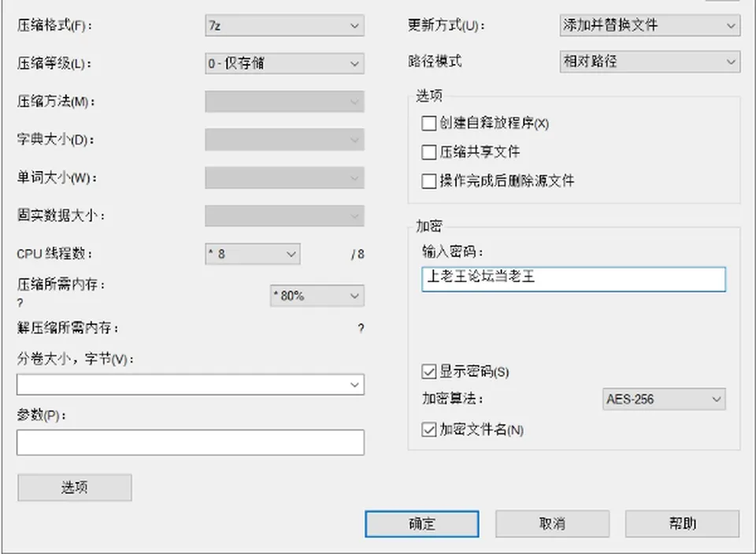Image resolution: width=756 pixels, height=554 pixels.
Task: Click the 参数(P) label
Action: click(42, 415)
